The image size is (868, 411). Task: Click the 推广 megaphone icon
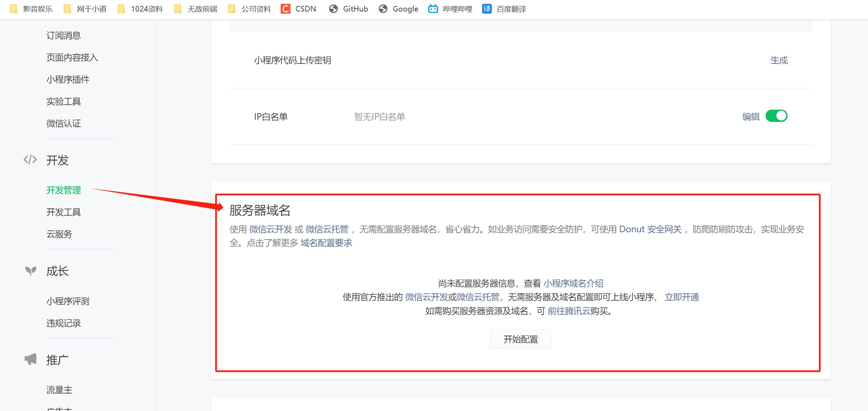tap(30, 359)
